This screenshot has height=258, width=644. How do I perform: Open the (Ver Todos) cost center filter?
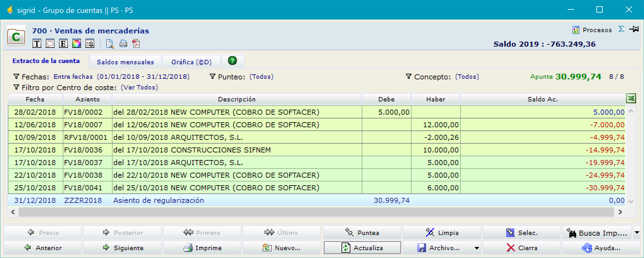pos(139,87)
